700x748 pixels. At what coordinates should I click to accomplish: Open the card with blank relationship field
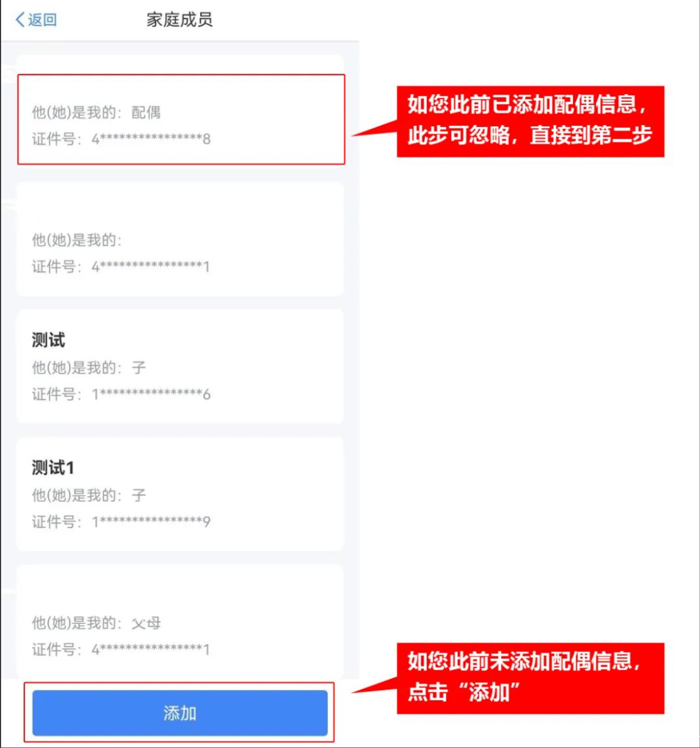click(x=180, y=239)
